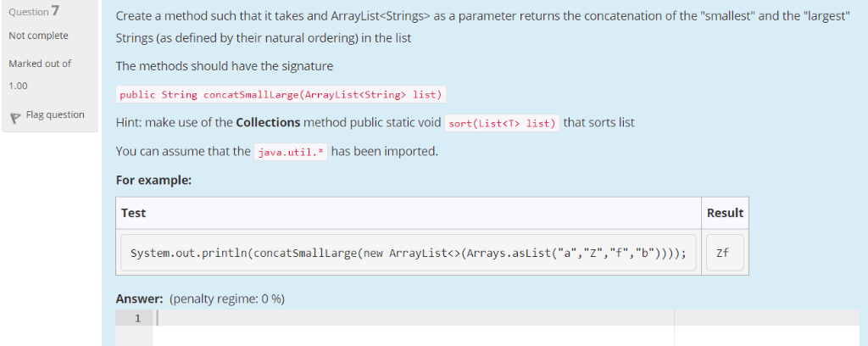Click line number 1 in editor gutter

137,318
